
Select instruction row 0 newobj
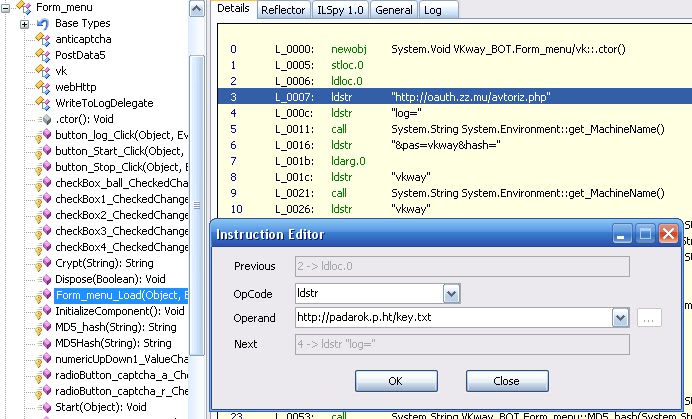[455, 49]
